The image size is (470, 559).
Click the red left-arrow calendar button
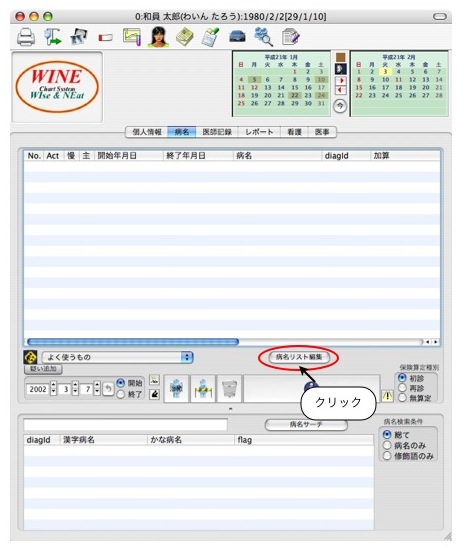coord(341,90)
